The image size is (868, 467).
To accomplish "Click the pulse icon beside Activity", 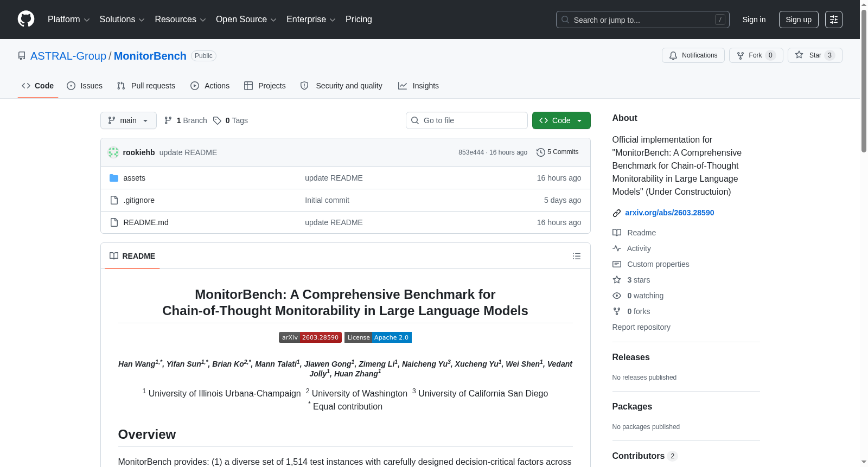I will (617, 248).
